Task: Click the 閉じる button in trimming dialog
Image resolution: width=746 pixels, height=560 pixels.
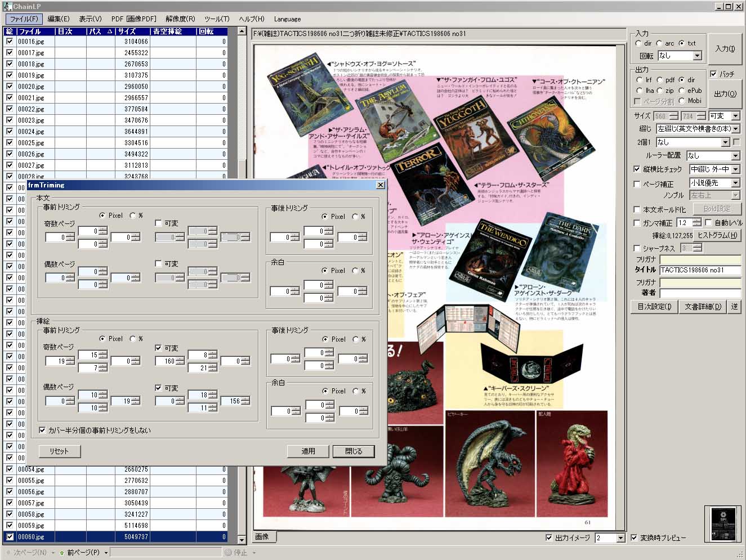Action: [354, 451]
